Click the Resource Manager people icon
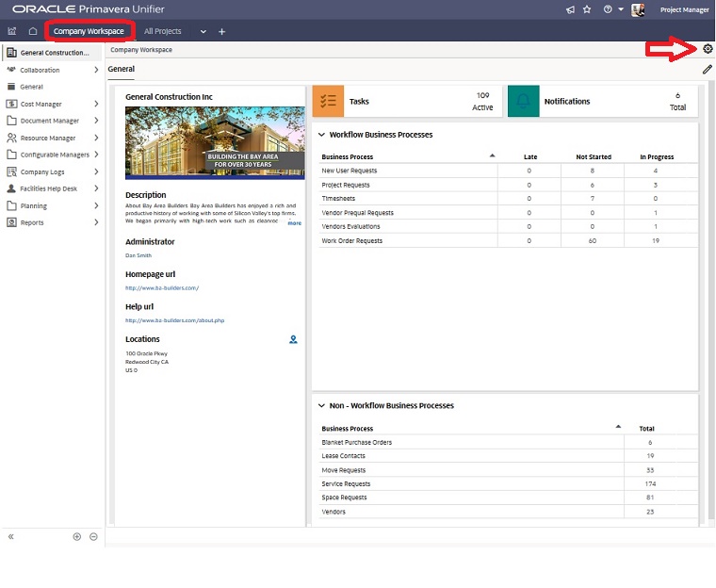 click(x=12, y=138)
